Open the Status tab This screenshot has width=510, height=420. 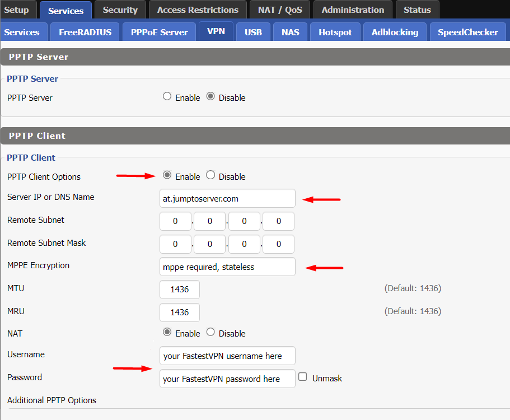417,10
